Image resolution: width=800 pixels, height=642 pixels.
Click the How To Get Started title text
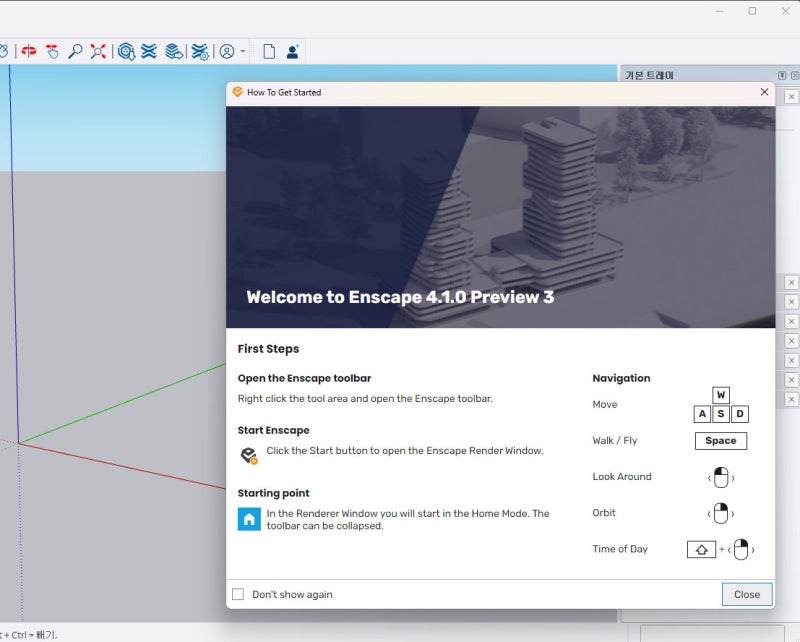(x=284, y=92)
